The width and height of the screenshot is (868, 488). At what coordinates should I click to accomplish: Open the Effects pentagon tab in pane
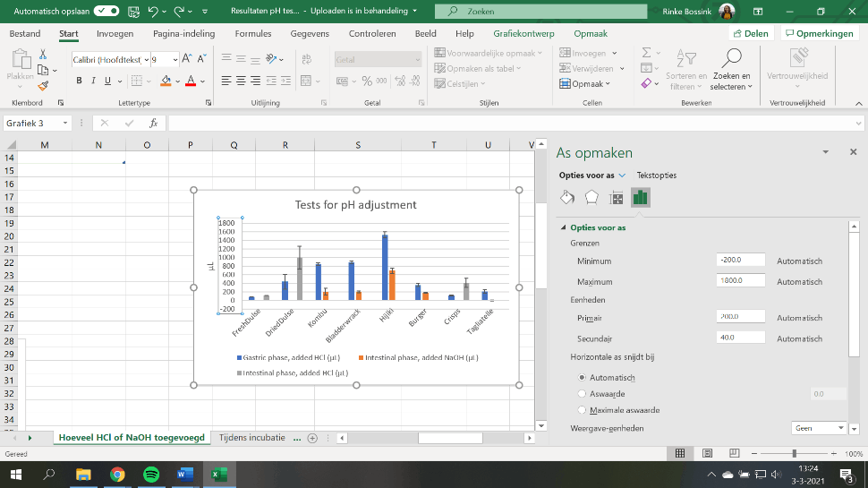tap(591, 198)
